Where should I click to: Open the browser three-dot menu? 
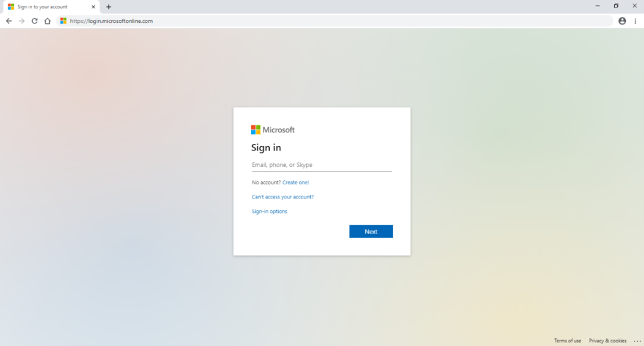[x=635, y=21]
